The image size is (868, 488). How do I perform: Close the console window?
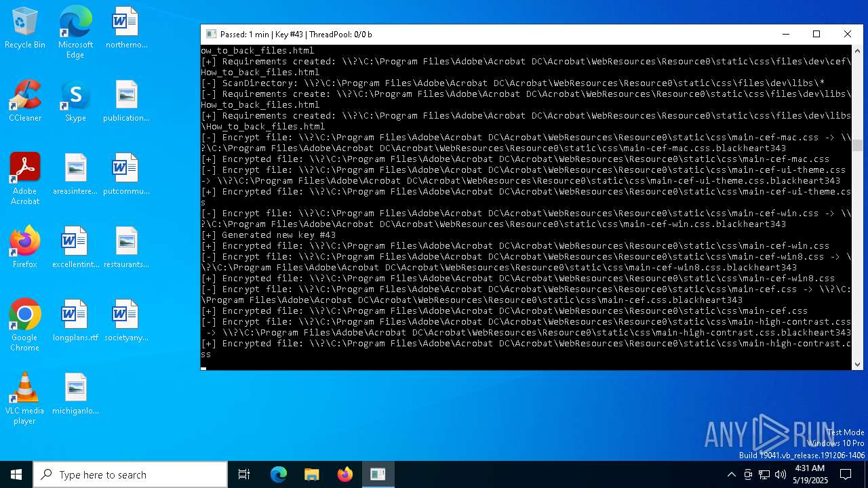pyautogui.click(x=848, y=34)
